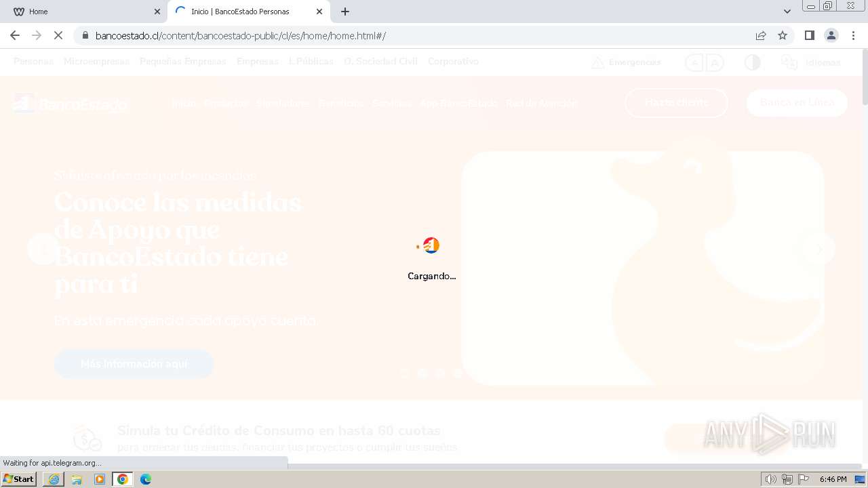Click the Banca en Línea button
868x488 pixels.
797,102
